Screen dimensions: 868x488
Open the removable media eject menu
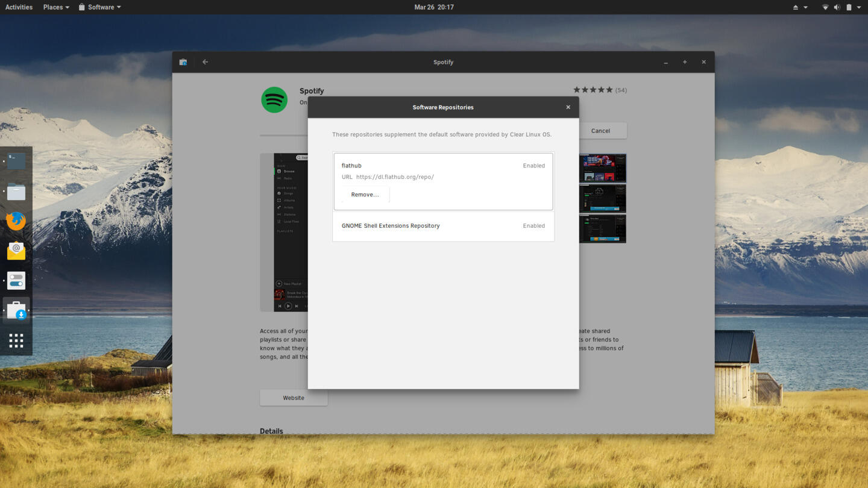point(800,7)
